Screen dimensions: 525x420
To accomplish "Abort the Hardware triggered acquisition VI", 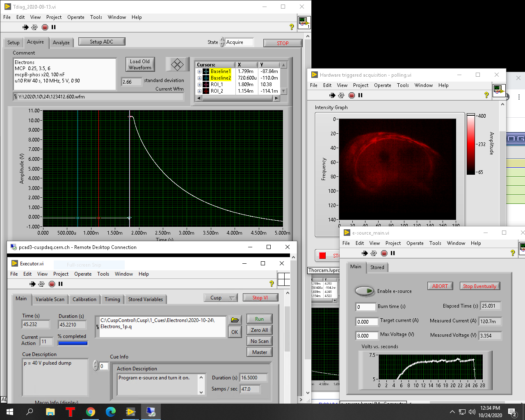I will click(352, 95).
